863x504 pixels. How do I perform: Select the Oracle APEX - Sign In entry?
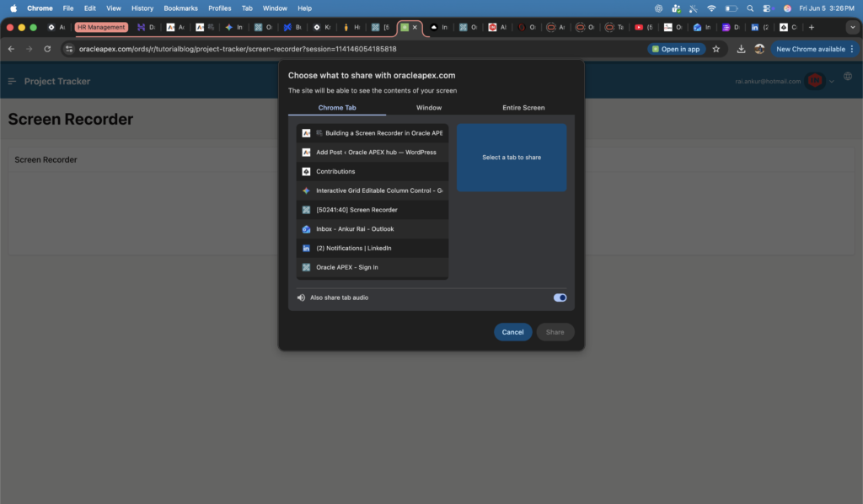point(372,267)
